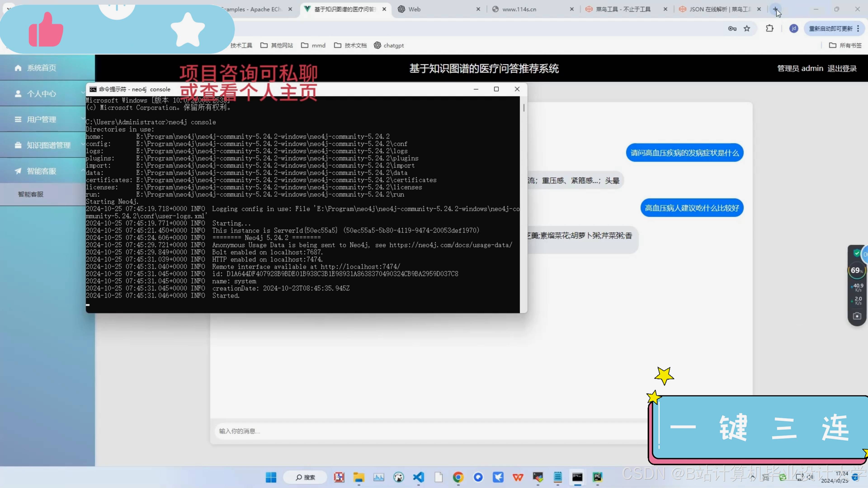868x488 pixels.
Task: Click the volume icon in system tray
Action: [x=810, y=477]
